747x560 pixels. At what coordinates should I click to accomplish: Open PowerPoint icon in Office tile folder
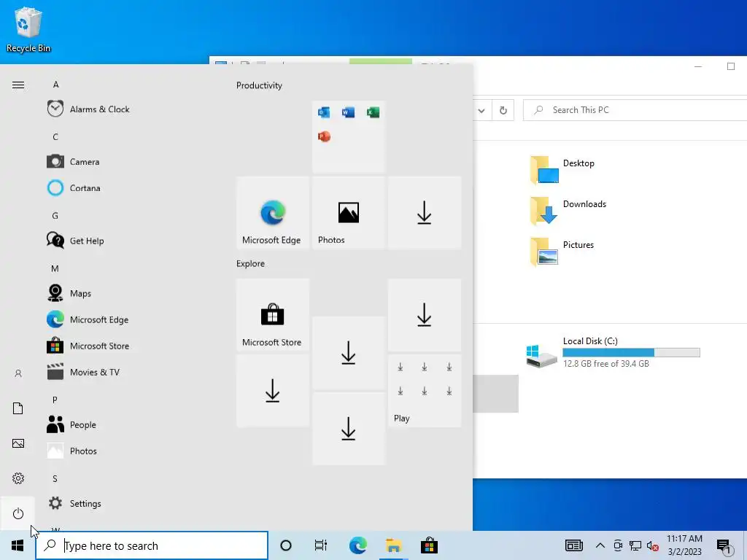(324, 136)
